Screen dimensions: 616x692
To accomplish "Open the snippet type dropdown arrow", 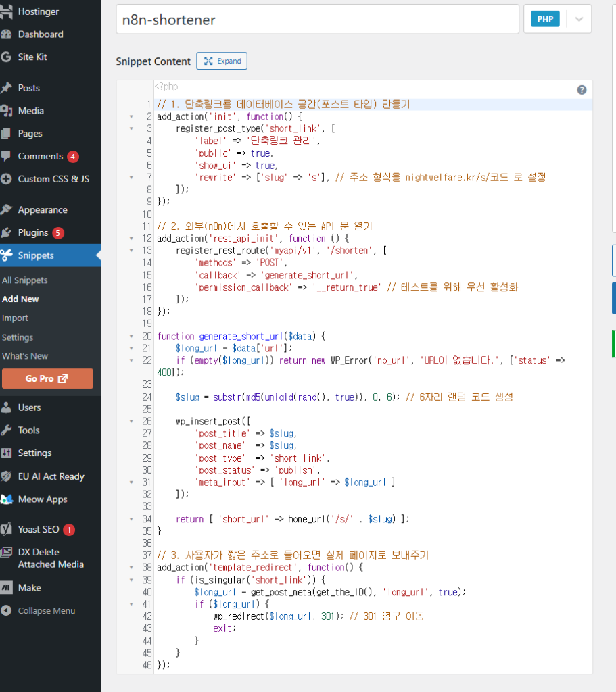I will tap(579, 20).
